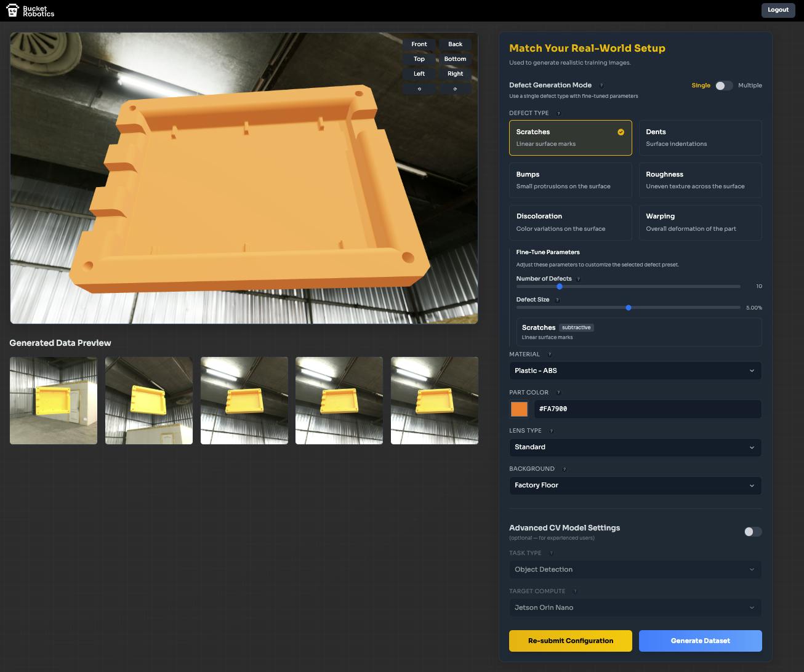Select the Roughness defect type
This screenshot has width=804, height=672.
700,180
